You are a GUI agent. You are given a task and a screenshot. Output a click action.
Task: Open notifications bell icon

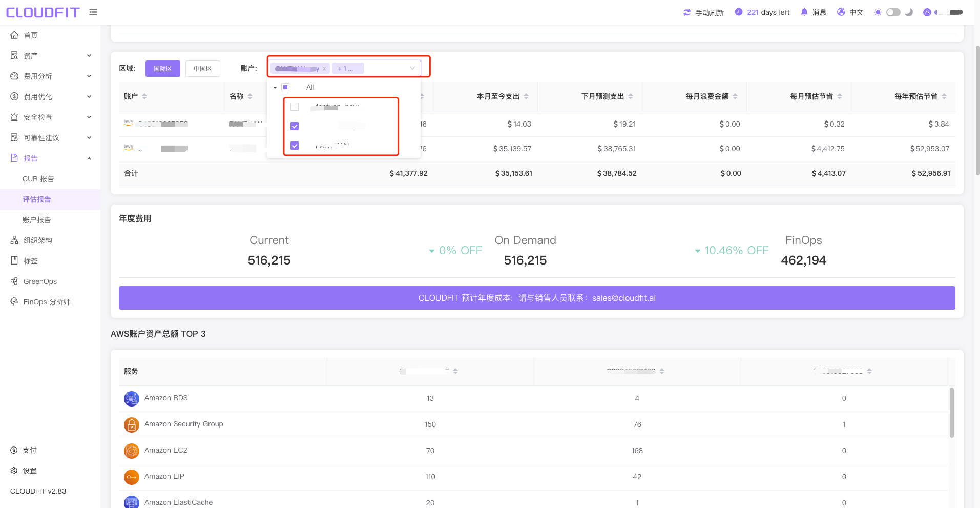coord(804,12)
